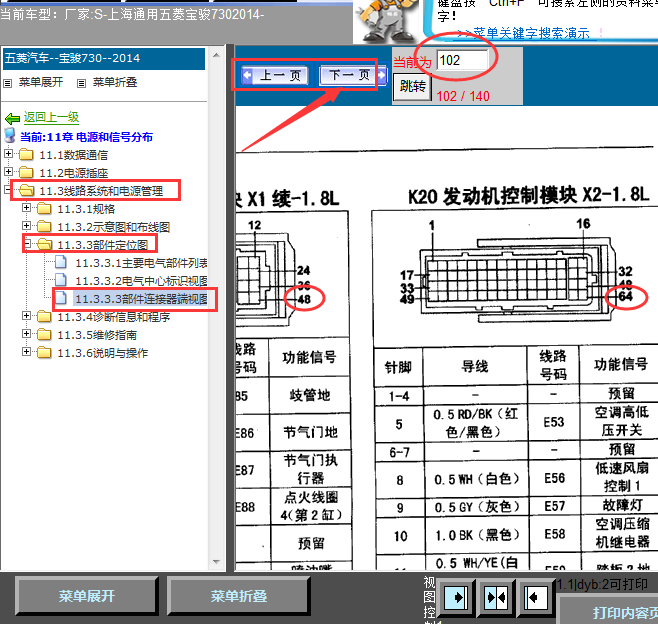The image size is (658, 626).
Task: Click view control right-arrow icon button
Action: (x=457, y=597)
